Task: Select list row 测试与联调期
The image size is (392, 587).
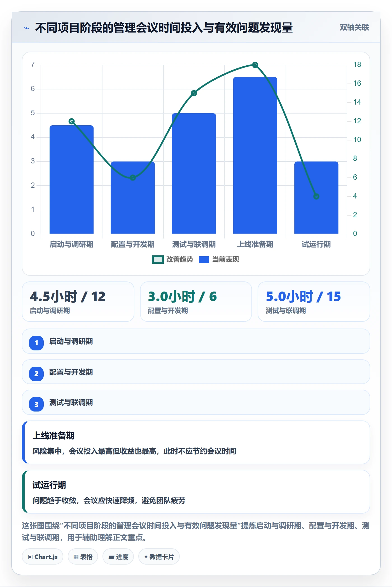Action: point(196,403)
